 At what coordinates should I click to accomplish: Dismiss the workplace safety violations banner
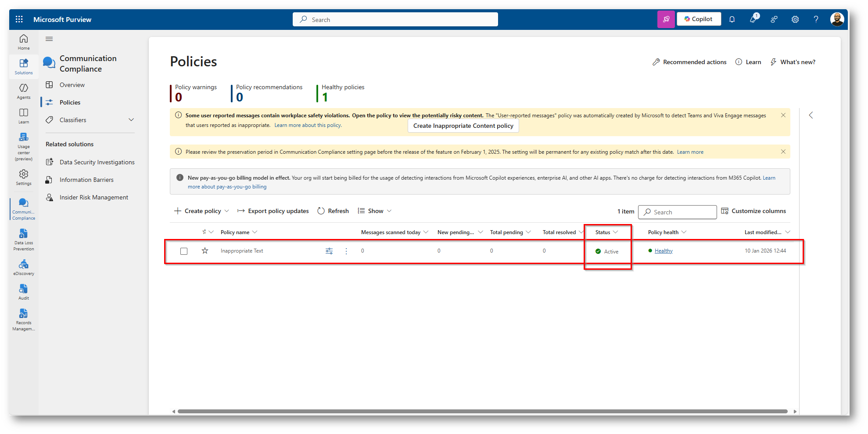783,115
